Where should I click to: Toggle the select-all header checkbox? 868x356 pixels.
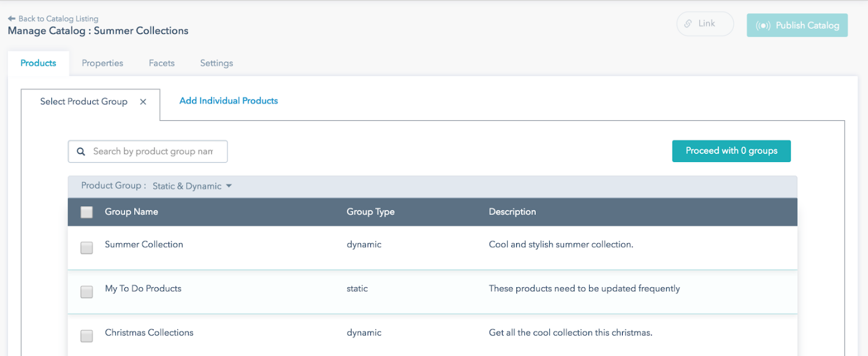pos(86,212)
